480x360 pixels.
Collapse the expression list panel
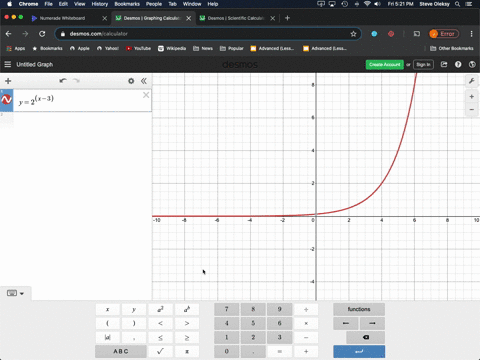point(144,81)
